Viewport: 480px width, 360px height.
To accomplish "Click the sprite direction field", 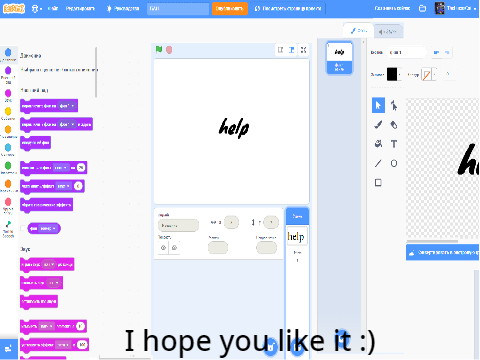I will pos(266,248).
